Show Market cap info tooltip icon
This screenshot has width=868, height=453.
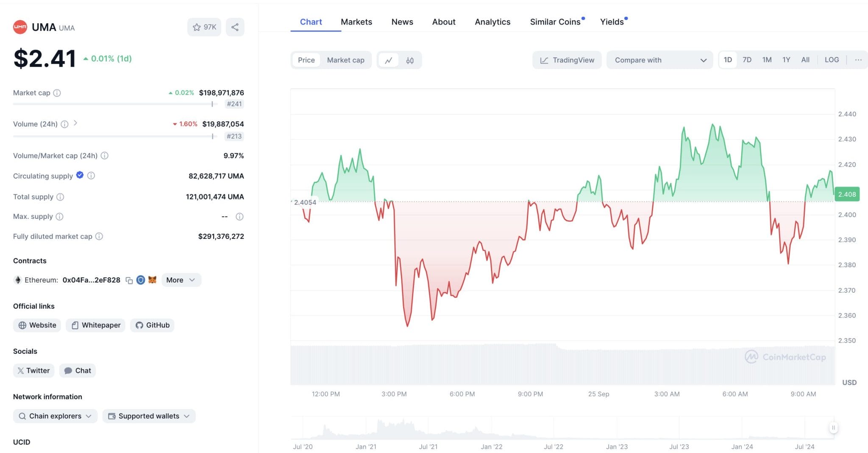pyautogui.click(x=57, y=93)
